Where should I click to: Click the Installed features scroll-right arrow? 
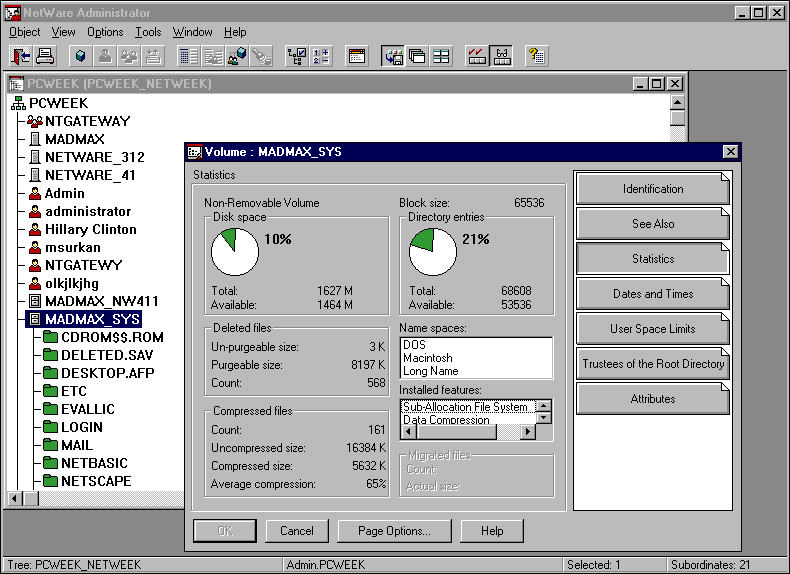pyautogui.click(x=528, y=432)
